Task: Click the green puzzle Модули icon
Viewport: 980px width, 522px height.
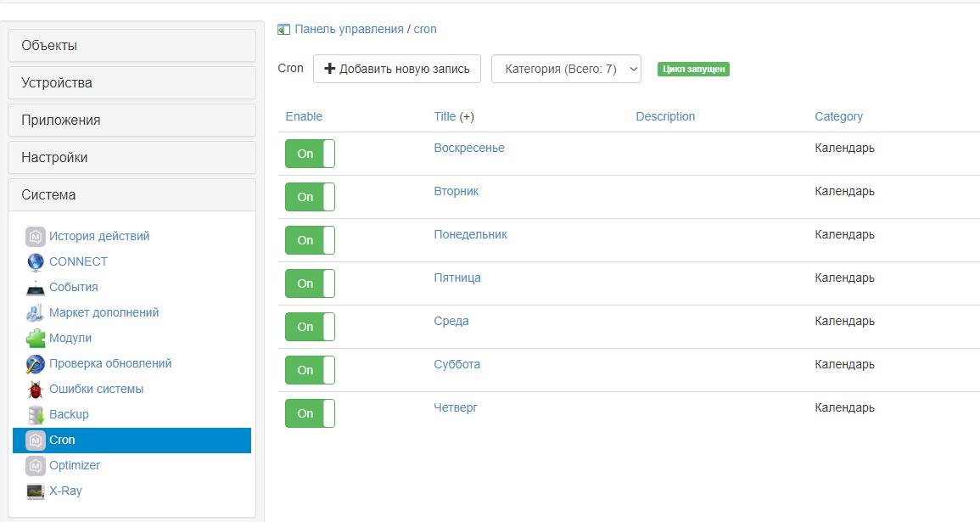Action: pos(35,339)
